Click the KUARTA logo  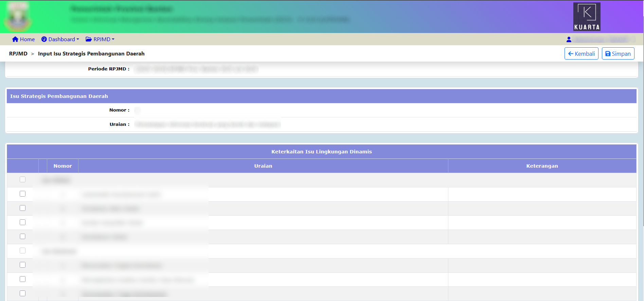(x=587, y=17)
